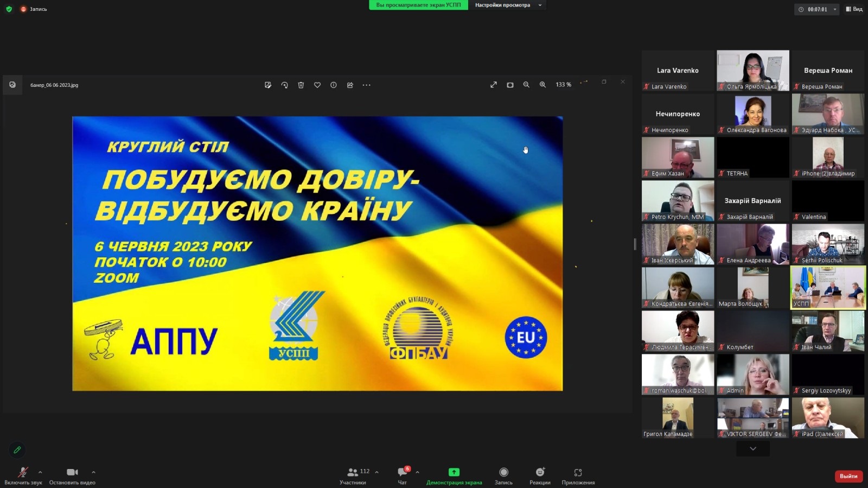This screenshot has width=868, height=488.
Task: Select Олександра Вагонова video tile
Action: point(753,114)
